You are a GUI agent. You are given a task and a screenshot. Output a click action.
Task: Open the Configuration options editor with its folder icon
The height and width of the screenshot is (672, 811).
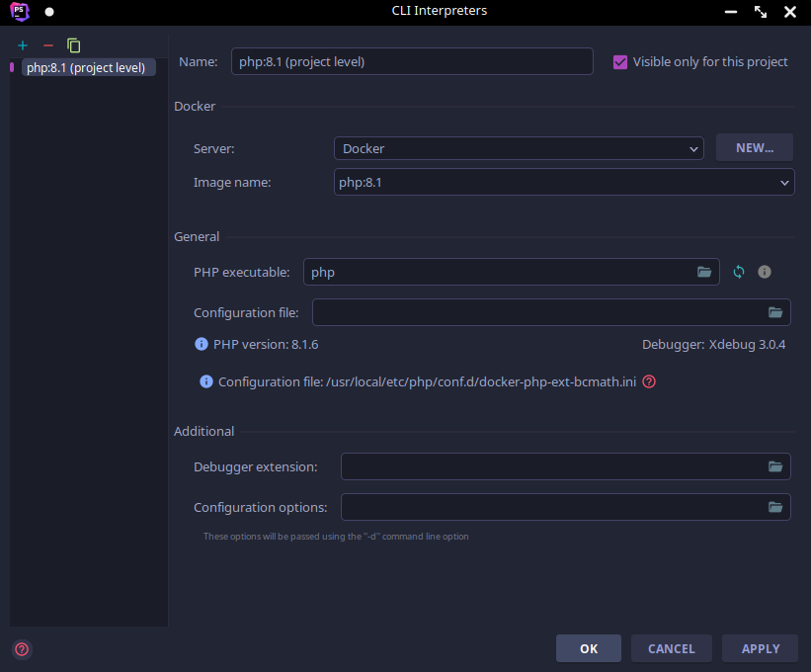(x=774, y=507)
